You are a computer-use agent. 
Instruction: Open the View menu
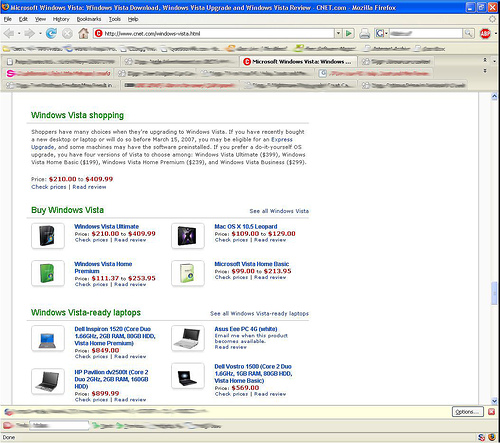(40, 19)
